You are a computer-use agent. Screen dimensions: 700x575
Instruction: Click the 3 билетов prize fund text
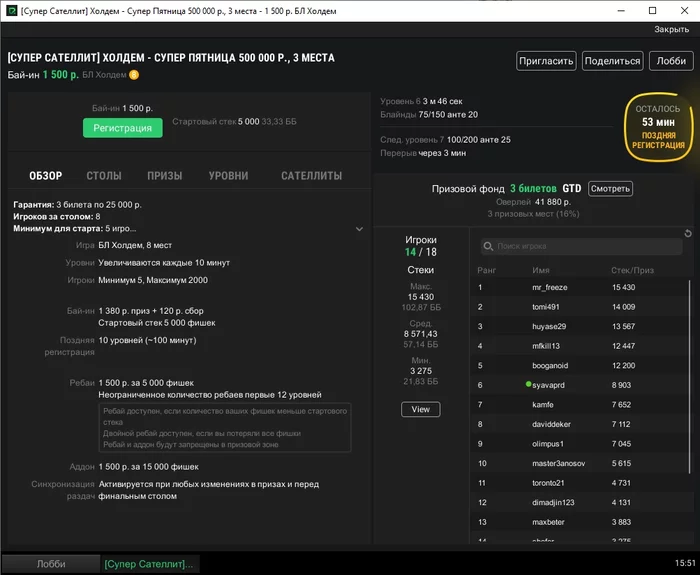pos(533,188)
